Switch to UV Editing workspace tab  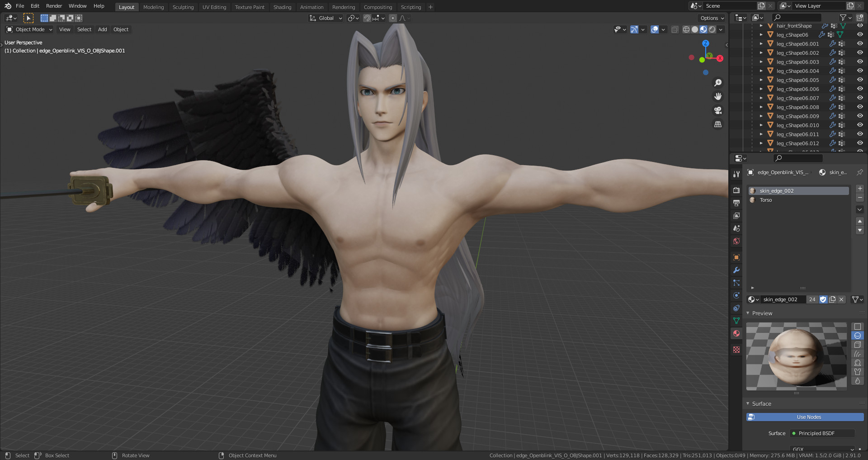click(214, 7)
